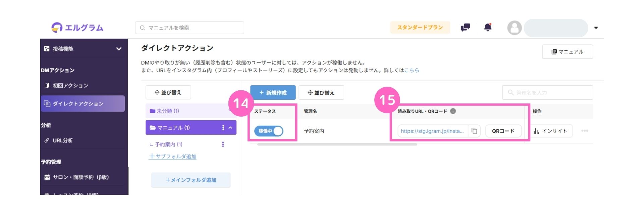This screenshot has height=215, width=644.
Task: Focus the 管理名を入力 search field
Action: pyautogui.click(x=547, y=92)
